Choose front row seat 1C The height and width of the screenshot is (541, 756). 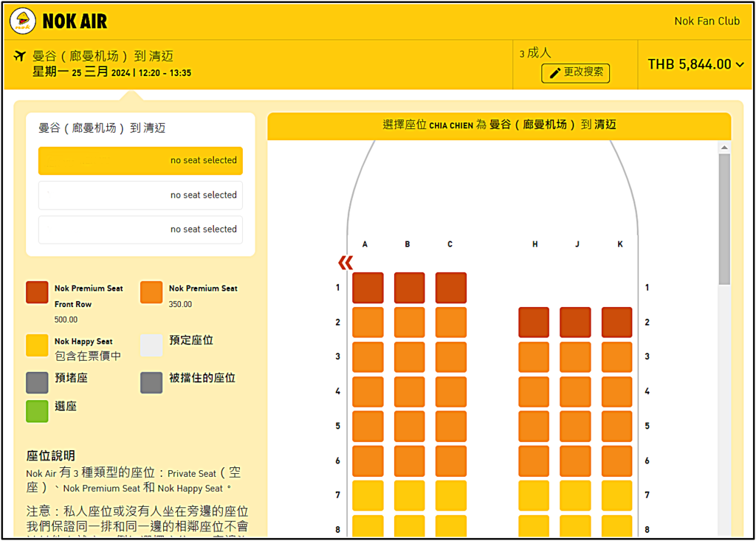click(451, 288)
